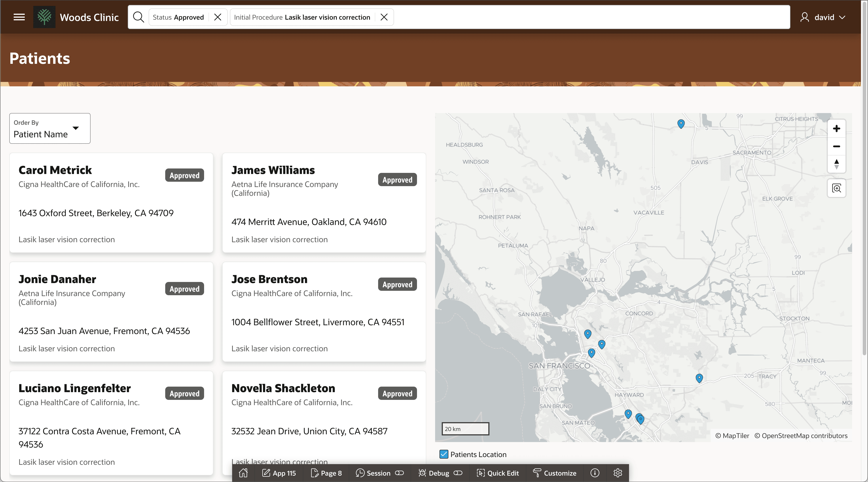The image size is (868, 482).
Task: Open the Jonie Danaher patient card
Action: click(111, 312)
